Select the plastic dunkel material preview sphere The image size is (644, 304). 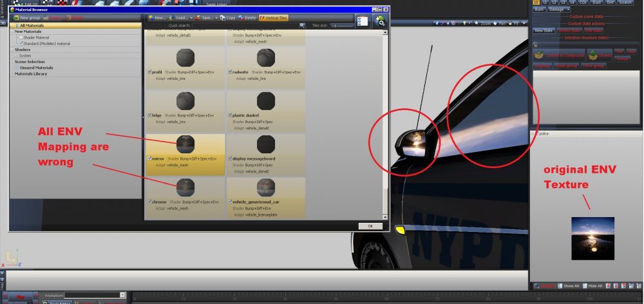pyautogui.click(x=266, y=101)
